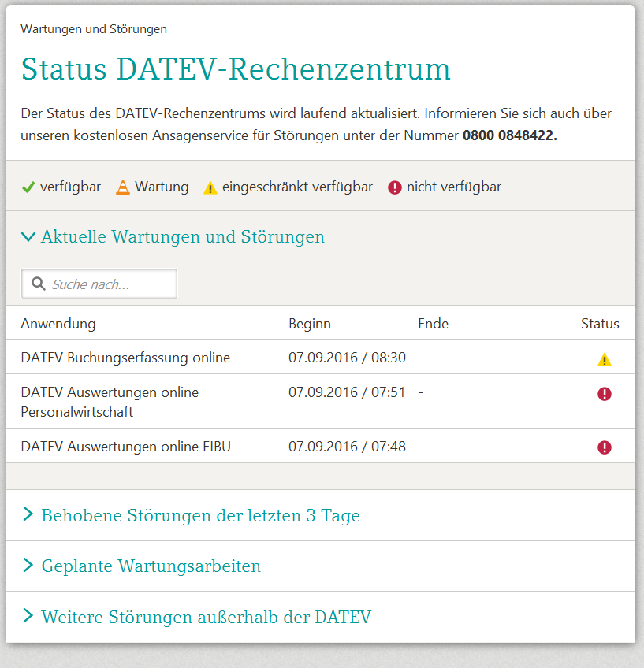Click the red 'nicht verfügbar' legend icon
The width and height of the screenshot is (644, 668).
coord(395,187)
